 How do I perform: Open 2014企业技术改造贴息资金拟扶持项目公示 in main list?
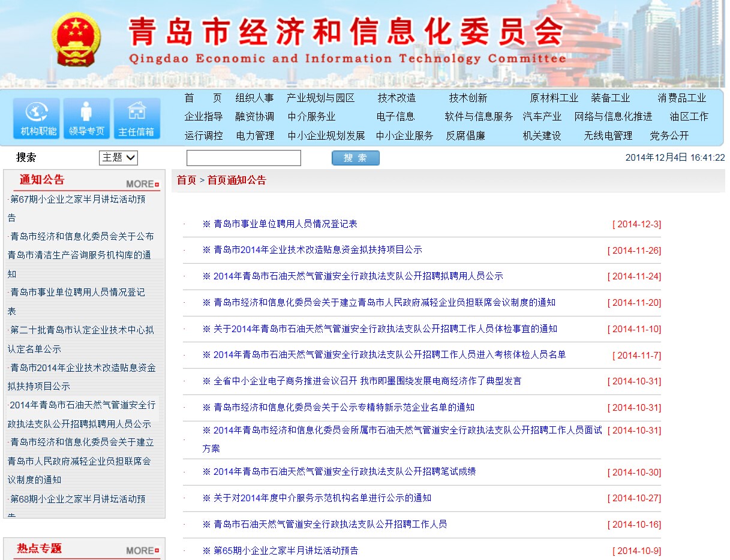point(317,250)
